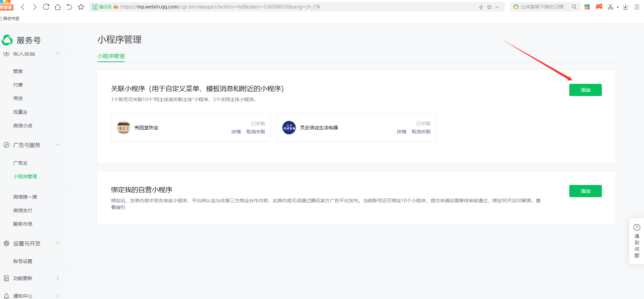This screenshot has width=644, height=299.
Task: Open 付费 in the sidebar
Action: 18,85
